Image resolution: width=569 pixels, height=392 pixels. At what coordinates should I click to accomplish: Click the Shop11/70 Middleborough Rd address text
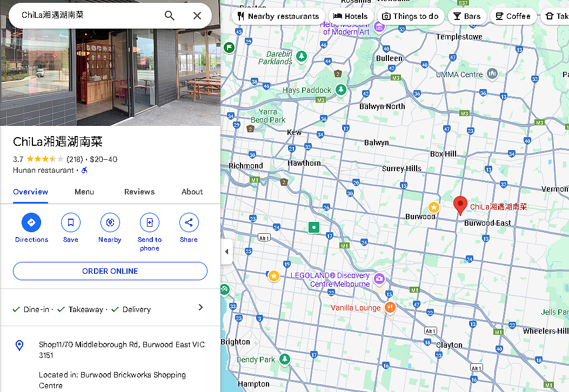pyautogui.click(x=122, y=349)
